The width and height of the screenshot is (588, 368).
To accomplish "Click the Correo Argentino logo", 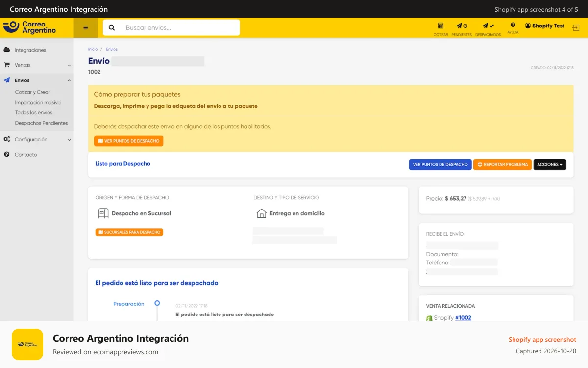I will pyautogui.click(x=29, y=27).
